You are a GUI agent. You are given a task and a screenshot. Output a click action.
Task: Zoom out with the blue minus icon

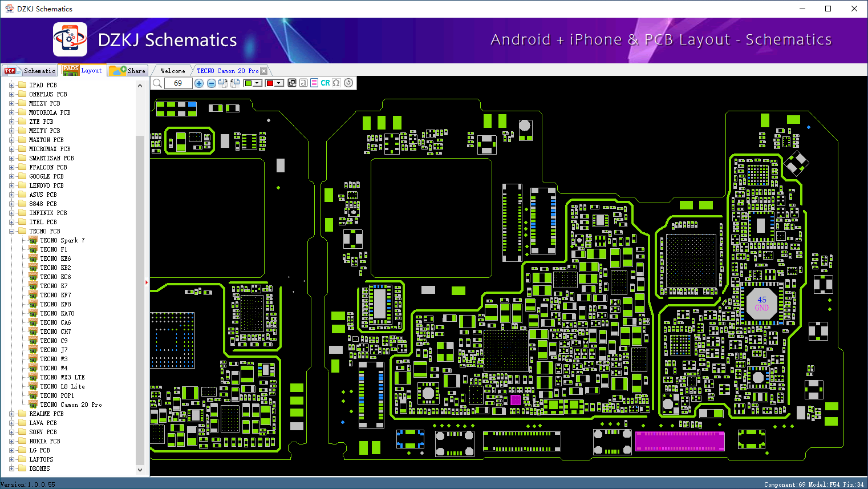[212, 83]
